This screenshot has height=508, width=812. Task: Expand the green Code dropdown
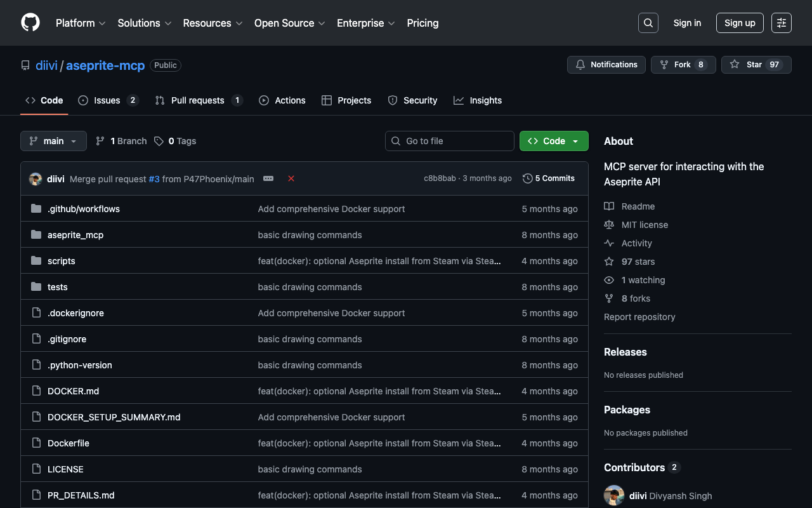click(553, 141)
